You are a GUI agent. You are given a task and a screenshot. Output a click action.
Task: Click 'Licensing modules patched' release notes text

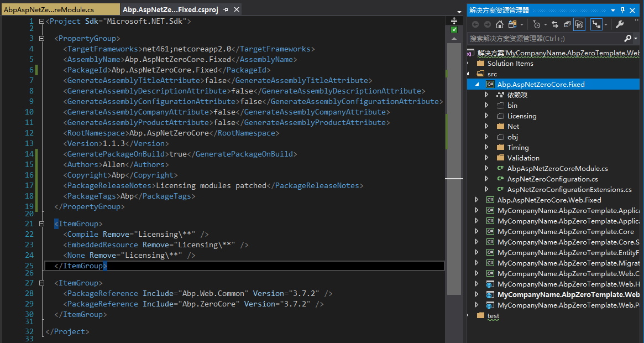click(211, 185)
